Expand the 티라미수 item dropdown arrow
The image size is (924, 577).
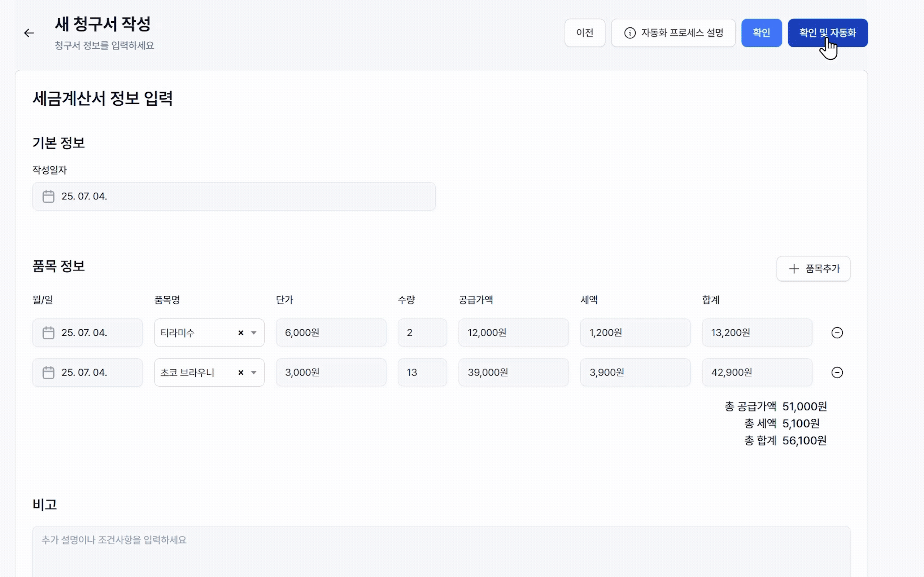(253, 333)
